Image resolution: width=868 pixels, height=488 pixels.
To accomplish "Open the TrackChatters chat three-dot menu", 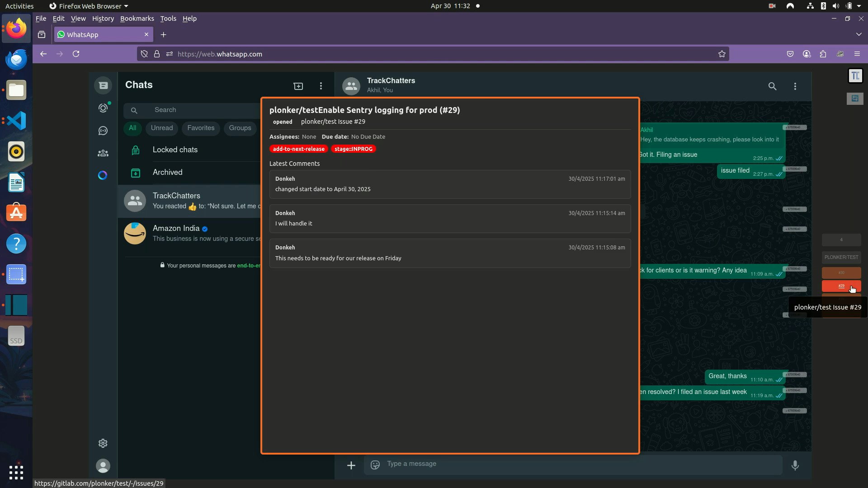I will click(x=795, y=86).
